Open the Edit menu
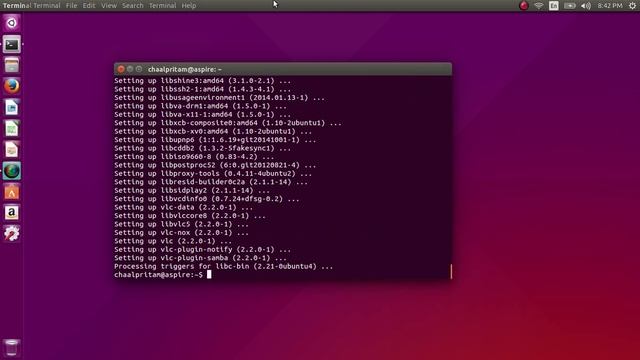The width and height of the screenshot is (640, 360). [x=89, y=6]
